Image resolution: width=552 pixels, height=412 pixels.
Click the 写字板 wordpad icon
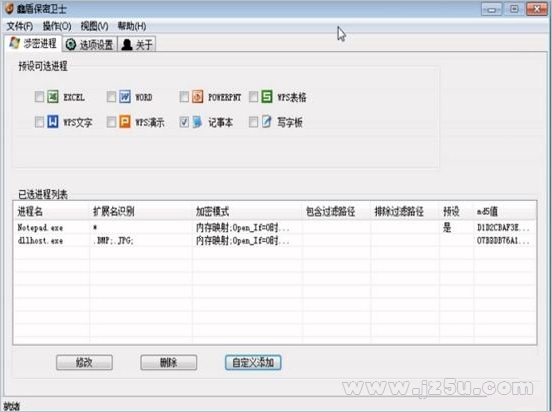point(267,122)
